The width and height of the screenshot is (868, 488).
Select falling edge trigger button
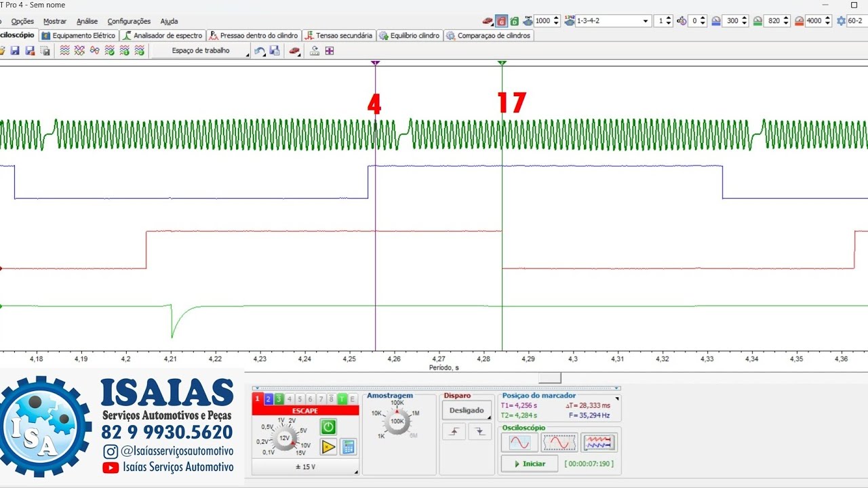tap(479, 431)
